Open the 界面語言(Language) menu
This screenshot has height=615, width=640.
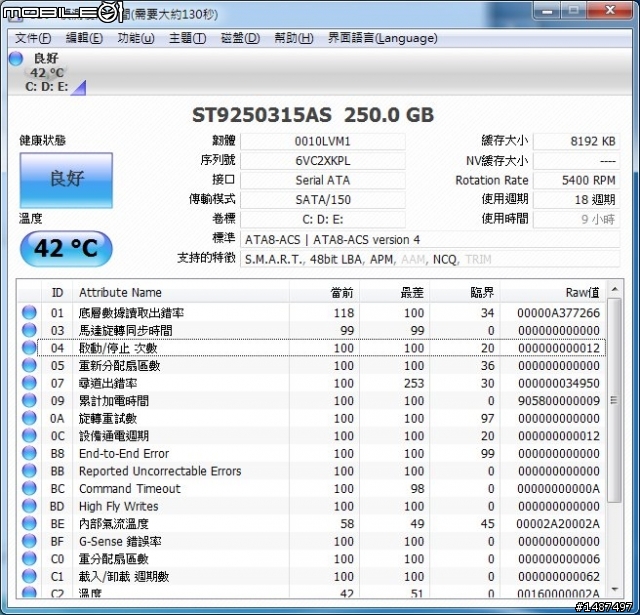click(382, 38)
